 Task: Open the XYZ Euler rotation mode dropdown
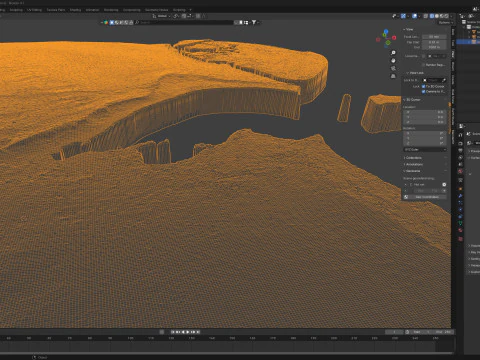tap(425, 150)
